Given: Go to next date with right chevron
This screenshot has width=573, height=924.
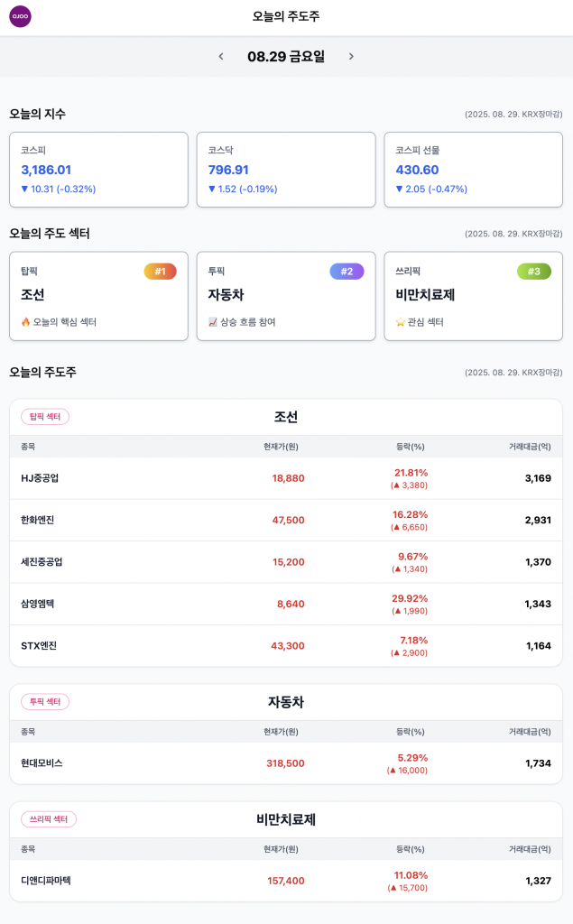Looking at the screenshot, I should tap(351, 57).
